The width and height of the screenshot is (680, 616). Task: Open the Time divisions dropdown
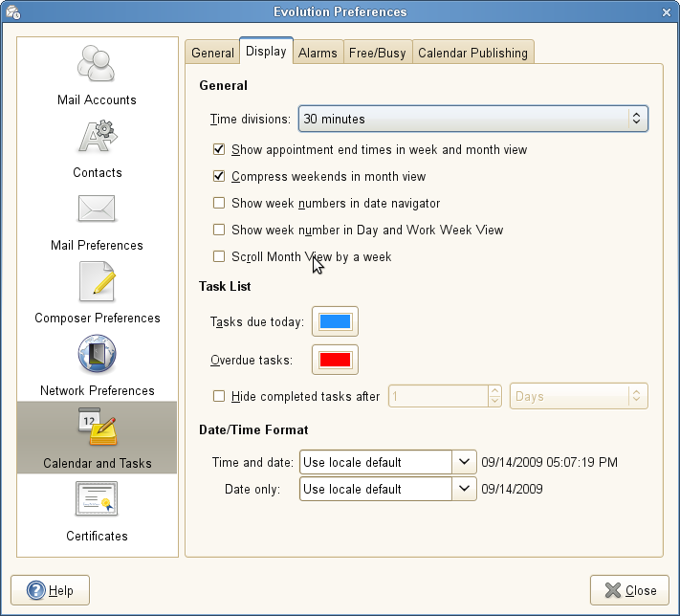tap(473, 119)
